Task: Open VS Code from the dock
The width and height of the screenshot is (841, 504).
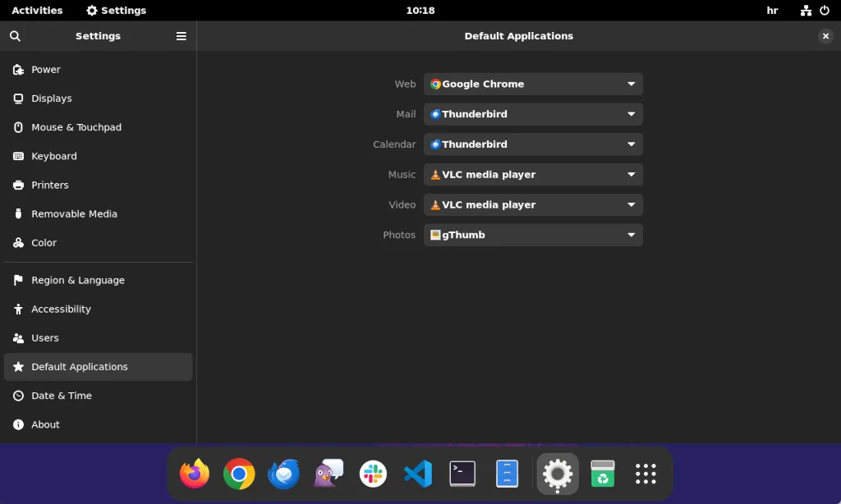Action: click(x=417, y=474)
